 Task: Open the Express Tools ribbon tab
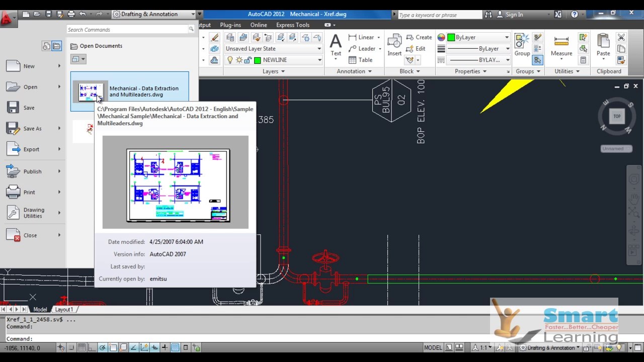click(293, 25)
